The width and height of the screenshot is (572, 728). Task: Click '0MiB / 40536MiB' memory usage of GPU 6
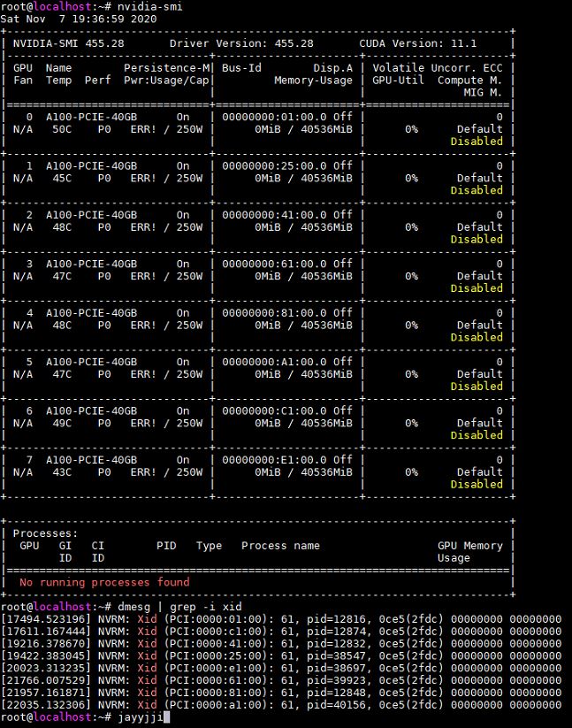303,423
